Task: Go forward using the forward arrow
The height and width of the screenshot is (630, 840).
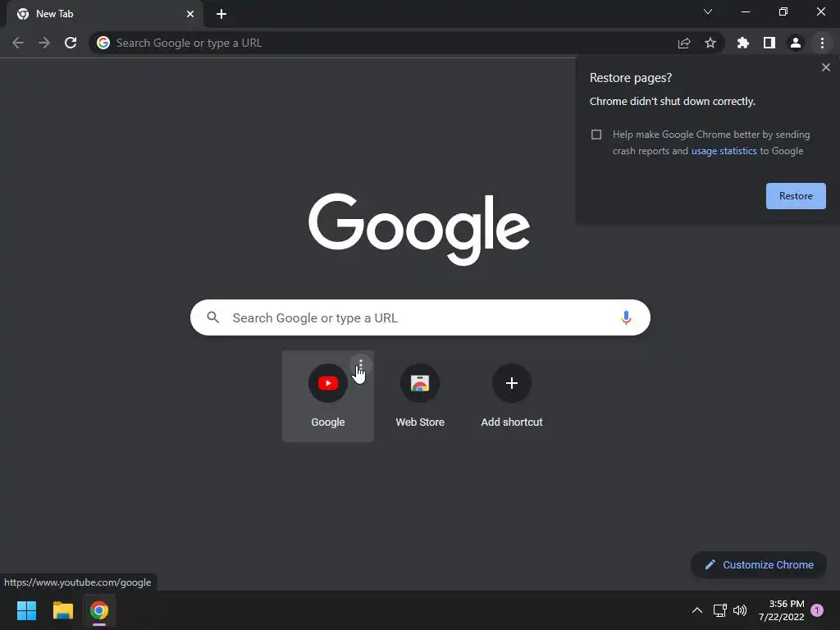Action: (x=44, y=43)
